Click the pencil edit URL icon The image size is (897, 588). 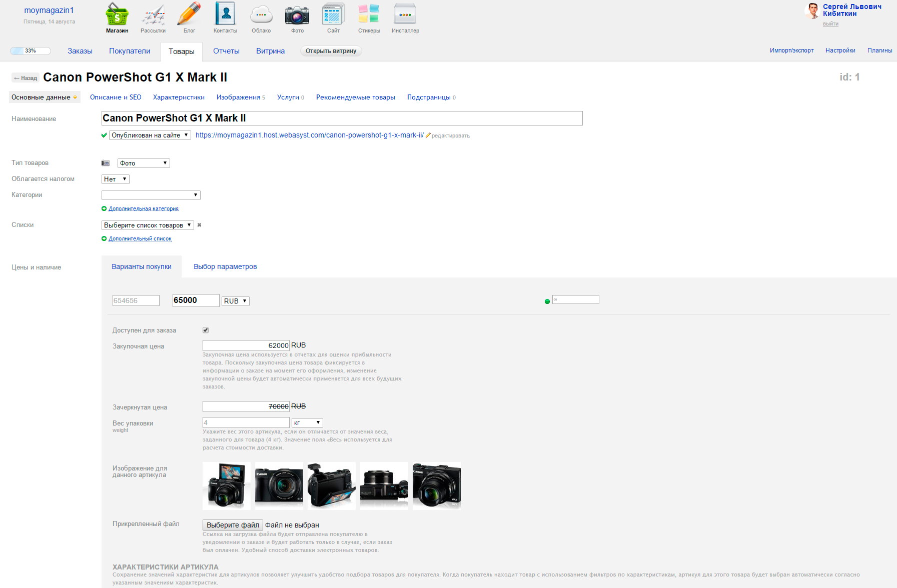pyautogui.click(x=428, y=135)
